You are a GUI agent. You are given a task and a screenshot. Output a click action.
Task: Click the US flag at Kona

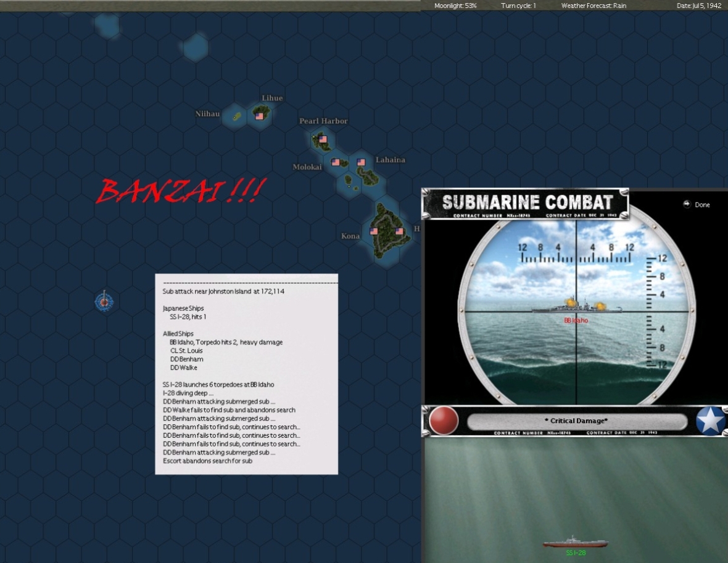click(374, 231)
